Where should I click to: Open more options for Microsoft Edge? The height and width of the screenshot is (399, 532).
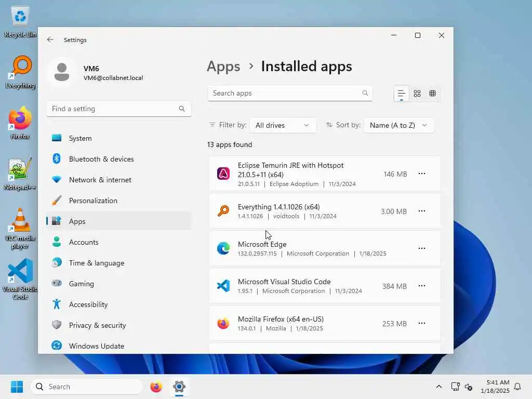point(422,248)
